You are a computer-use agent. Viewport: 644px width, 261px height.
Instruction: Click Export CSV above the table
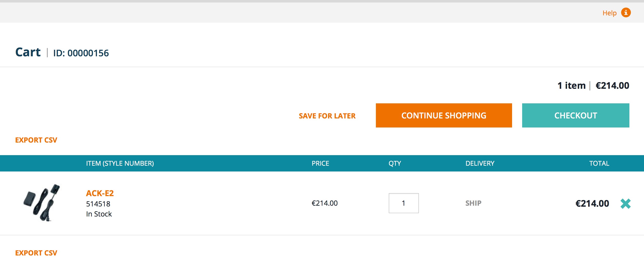36,140
